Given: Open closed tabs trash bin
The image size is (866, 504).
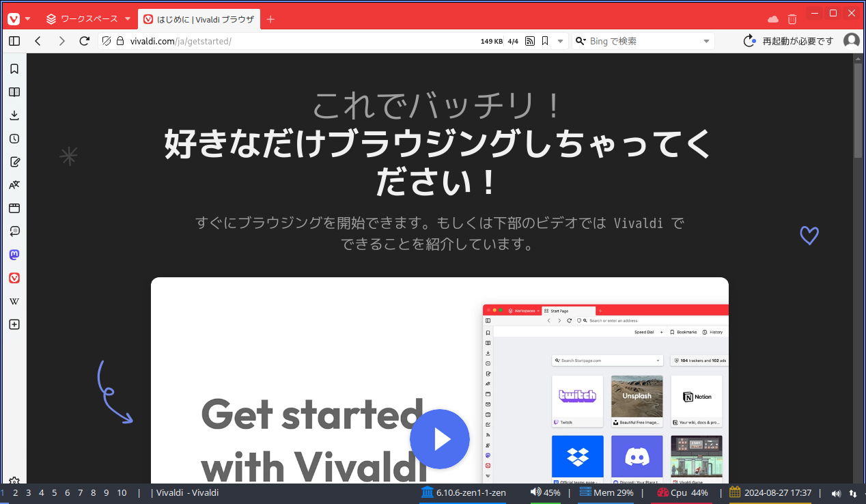Looking at the screenshot, I should tap(792, 19).
